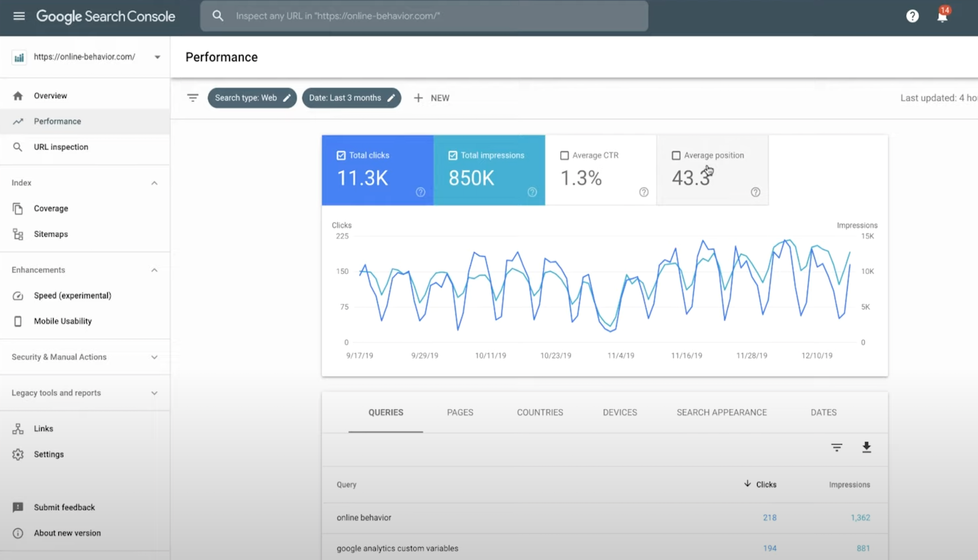Image resolution: width=978 pixels, height=560 pixels.
Task: Add a NEW filter
Action: tap(432, 98)
